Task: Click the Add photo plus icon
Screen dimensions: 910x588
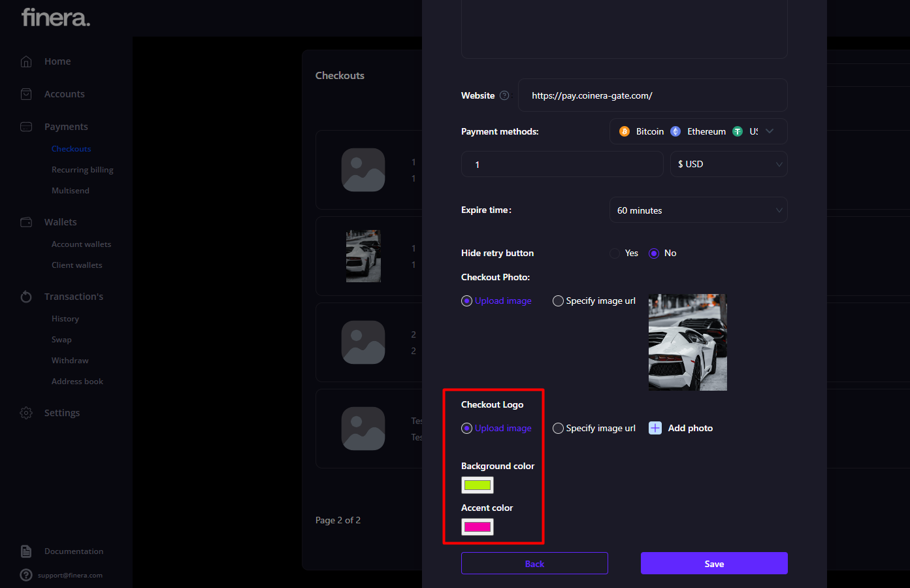Action: (x=655, y=428)
